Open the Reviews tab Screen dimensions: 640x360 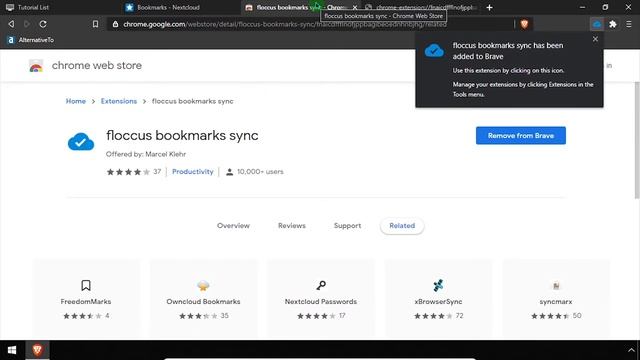coord(292,226)
